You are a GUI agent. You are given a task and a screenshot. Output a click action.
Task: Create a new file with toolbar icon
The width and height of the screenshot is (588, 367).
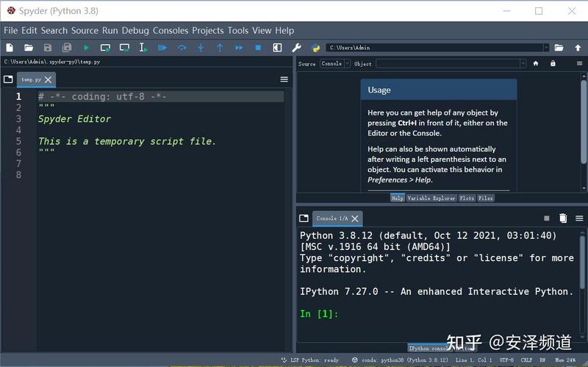coord(10,48)
